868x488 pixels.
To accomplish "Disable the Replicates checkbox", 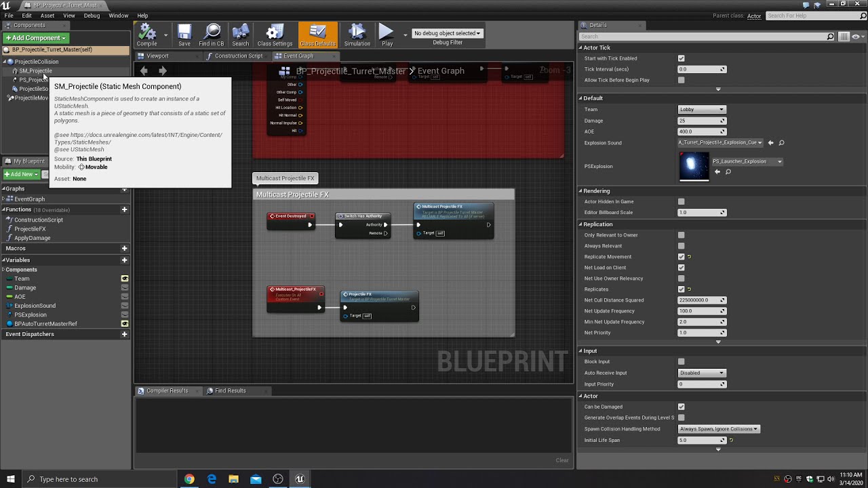I will tap(682, 289).
